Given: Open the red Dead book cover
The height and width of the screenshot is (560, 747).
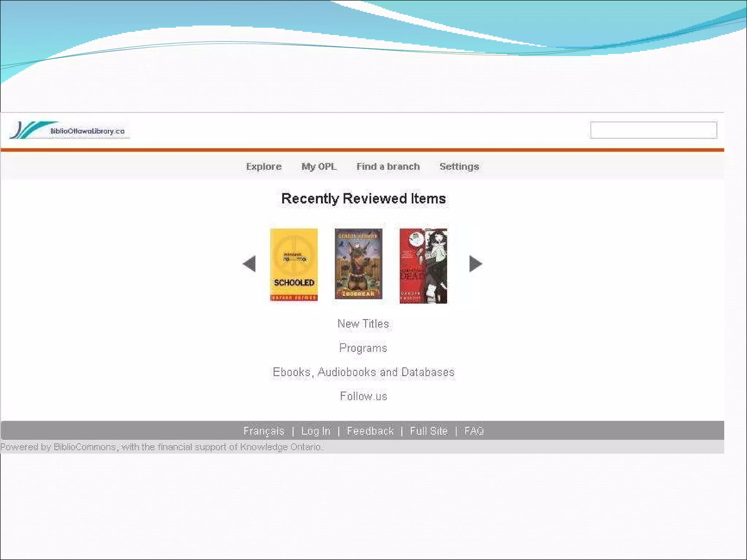Looking at the screenshot, I should (x=423, y=266).
